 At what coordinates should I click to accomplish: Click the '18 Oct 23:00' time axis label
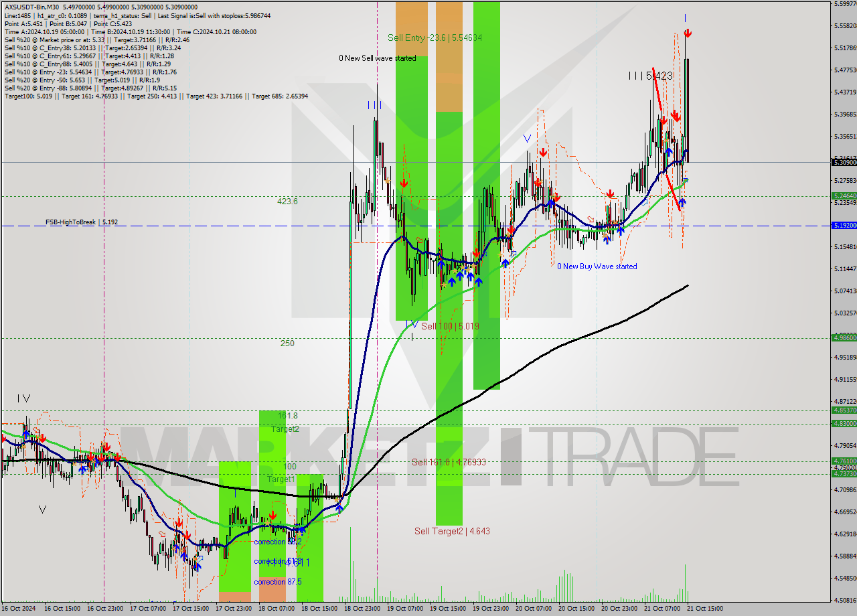(x=362, y=609)
